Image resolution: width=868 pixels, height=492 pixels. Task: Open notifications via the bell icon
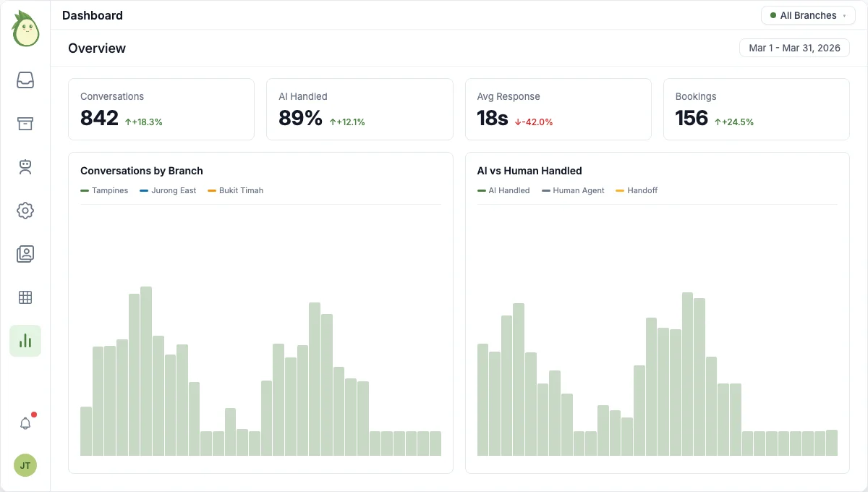(x=25, y=423)
